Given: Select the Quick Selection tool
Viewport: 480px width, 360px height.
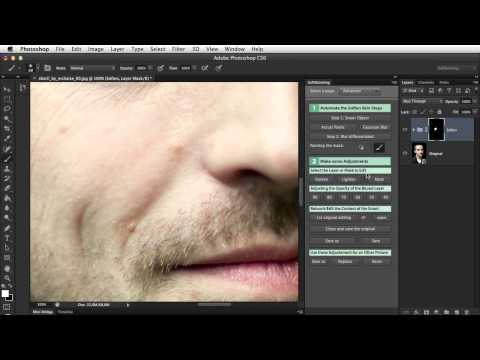Looking at the screenshot, I should [7, 119].
